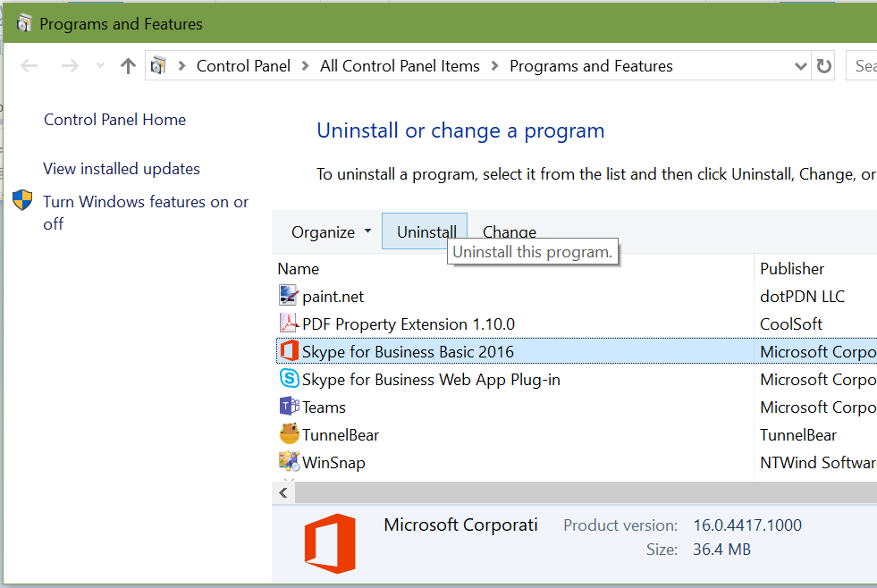The width and height of the screenshot is (877, 588).
Task: Click NTWind Software publisher cell
Action: tap(818, 463)
